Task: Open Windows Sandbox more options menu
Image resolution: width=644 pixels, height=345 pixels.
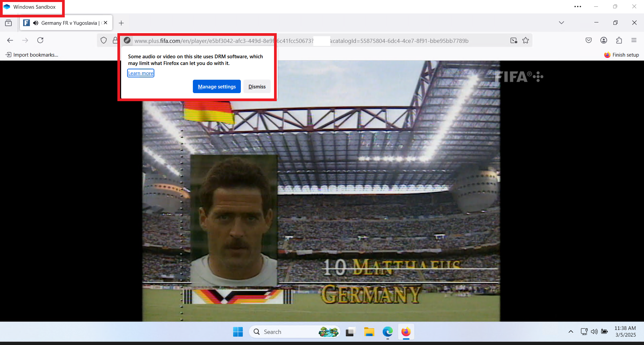Action: [x=578, y=7]
